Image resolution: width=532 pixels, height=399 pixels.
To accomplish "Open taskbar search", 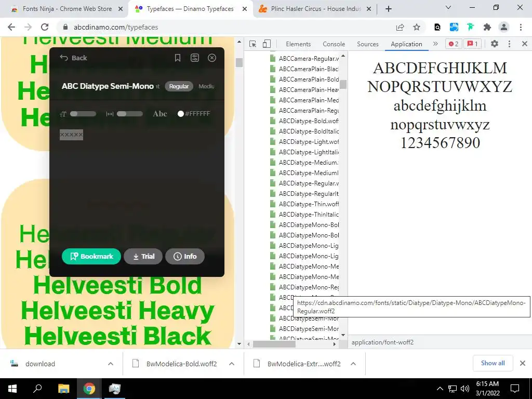I will 37,389.
